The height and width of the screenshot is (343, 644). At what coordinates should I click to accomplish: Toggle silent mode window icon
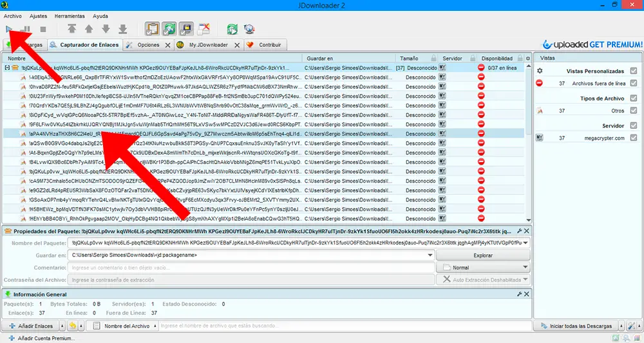click(204, 29)
